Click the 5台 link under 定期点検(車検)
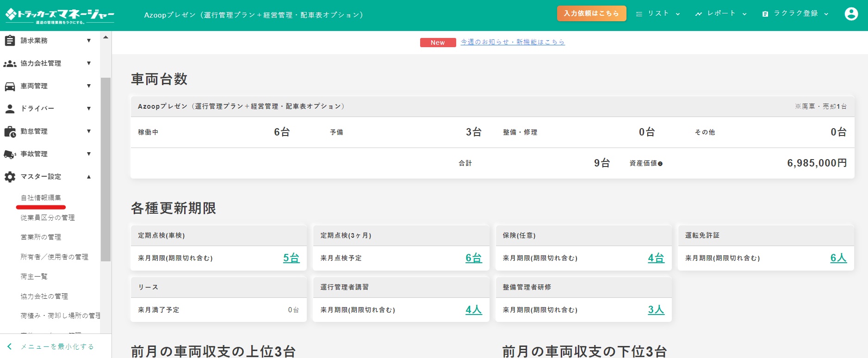 click(x=291, y=258)
